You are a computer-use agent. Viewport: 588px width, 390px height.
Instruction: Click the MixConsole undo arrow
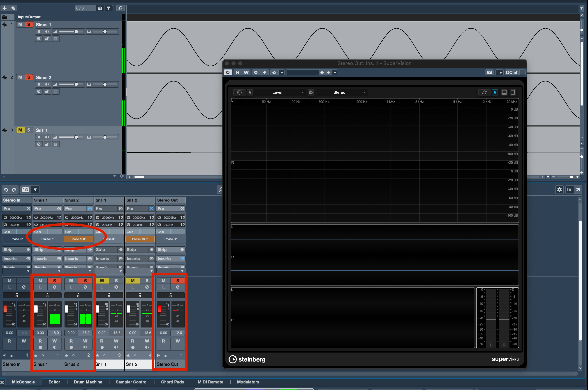click(6, 190)
